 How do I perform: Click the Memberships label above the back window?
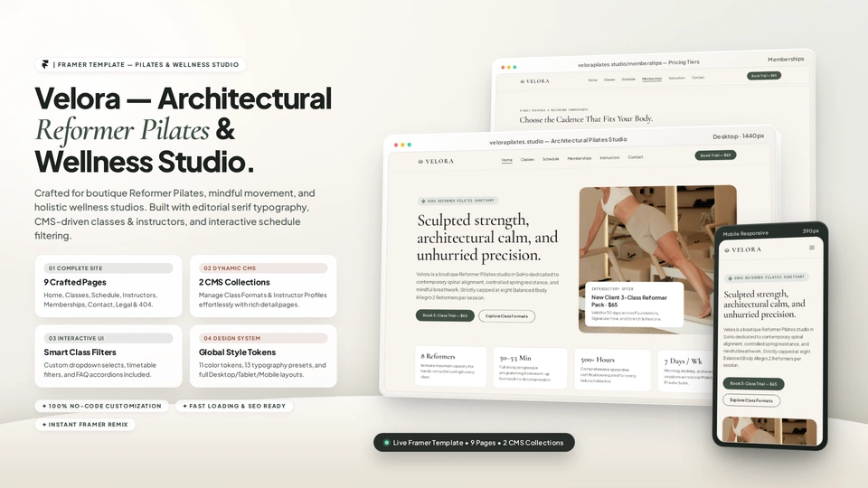(786, 60)
